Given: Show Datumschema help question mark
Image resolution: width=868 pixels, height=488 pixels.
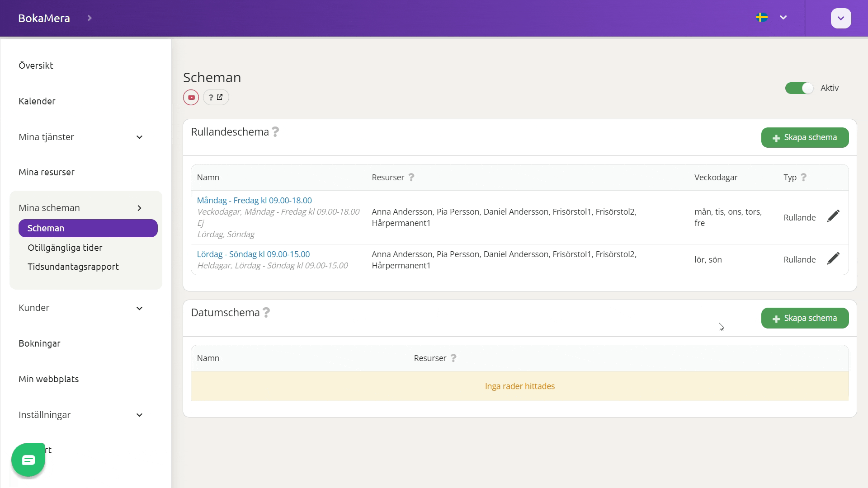Looking at the screenshot, I should (266, 313).
